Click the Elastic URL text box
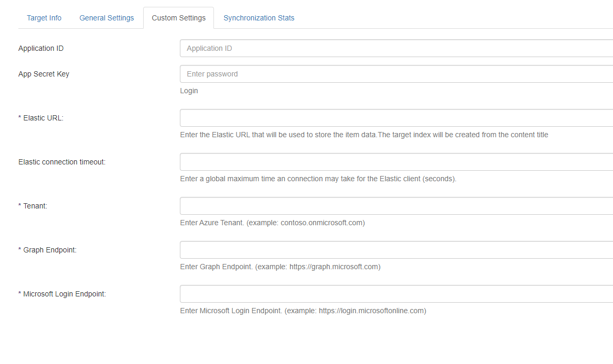 point(396,118)
